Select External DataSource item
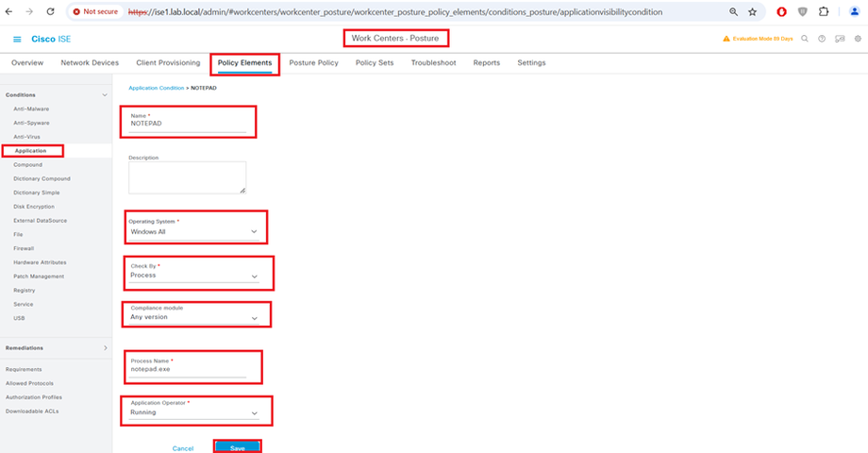This screenshot has width=868, height=453. pos(40,221)
